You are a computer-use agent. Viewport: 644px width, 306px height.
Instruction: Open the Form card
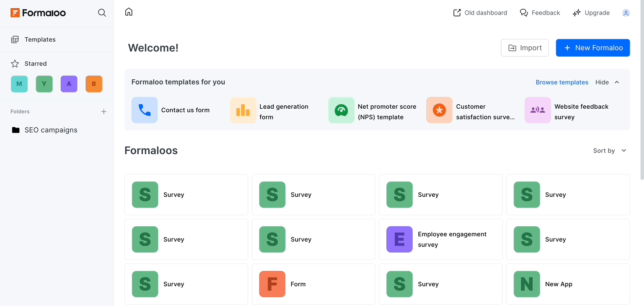[313, 284]
